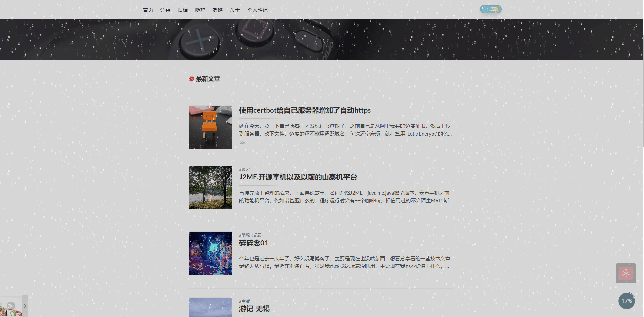Open the 首页 nav item
This screenshot has height=317, width=644.
pyautogui.click(x=148, y=10)
